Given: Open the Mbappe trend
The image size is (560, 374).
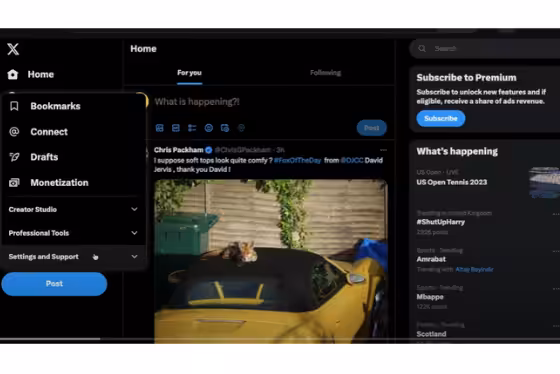Looking at the screenshot, I should click(430, 297).
